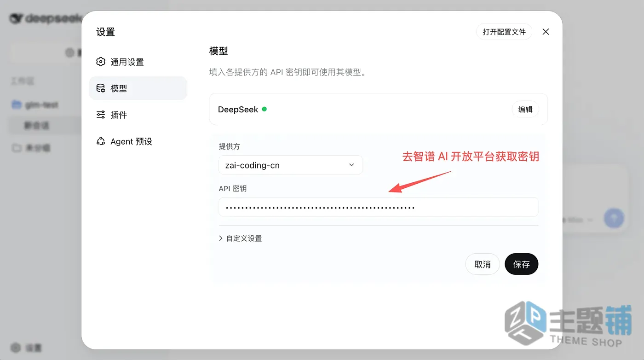
Task: Click the chevron arrow in the provider dropdown
Action: (352, 165)
